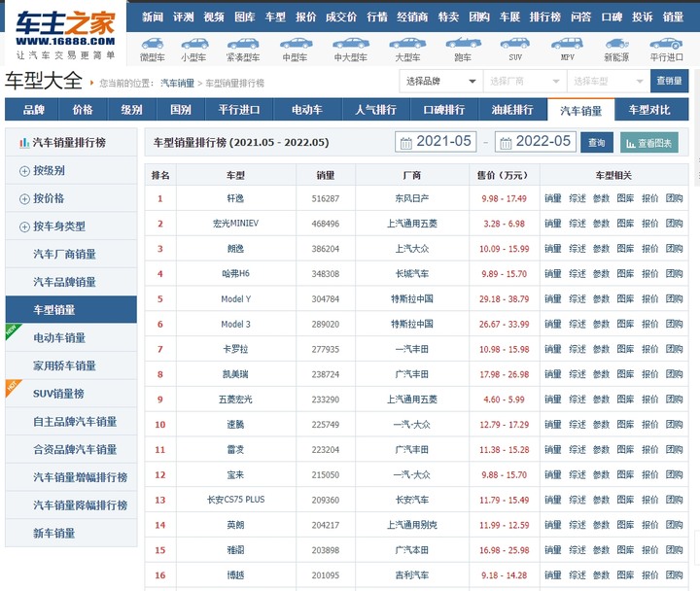The height and width of the screenshot is (591, 700).
Task: Open 家用轿车销量 in the sidebar
Action: tap(65, 365)
